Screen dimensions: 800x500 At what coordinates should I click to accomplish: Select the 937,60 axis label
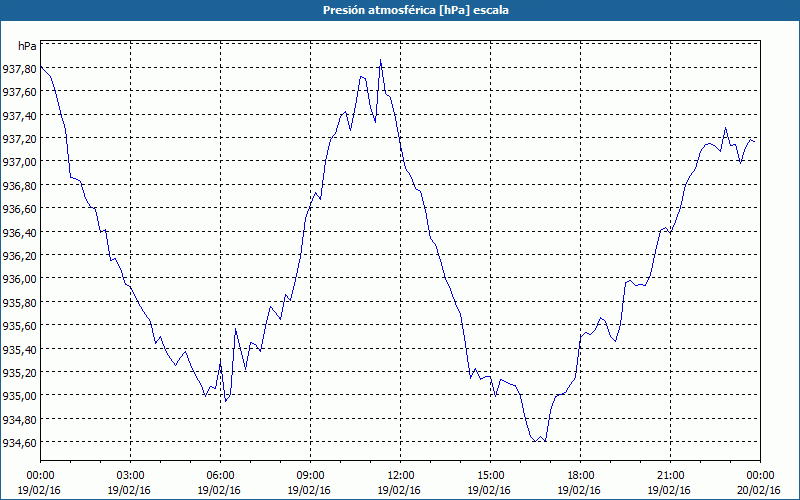pyautogui.click(x=19, y=92)
